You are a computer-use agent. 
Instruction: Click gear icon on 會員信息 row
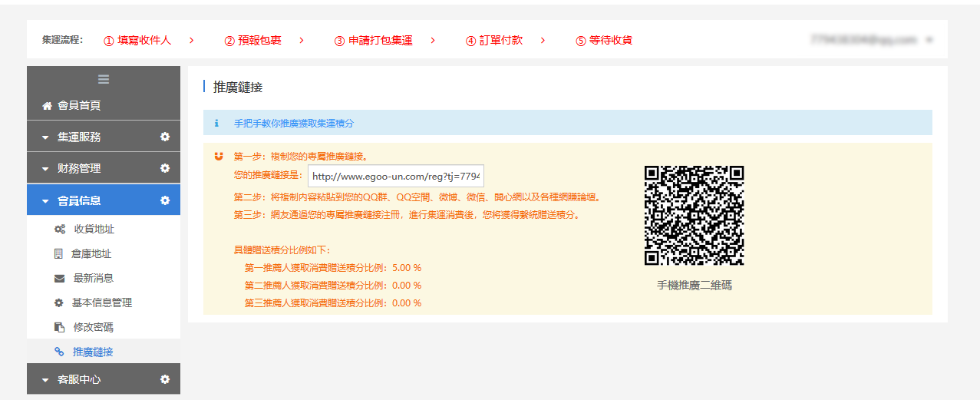(x=165, y=200)
